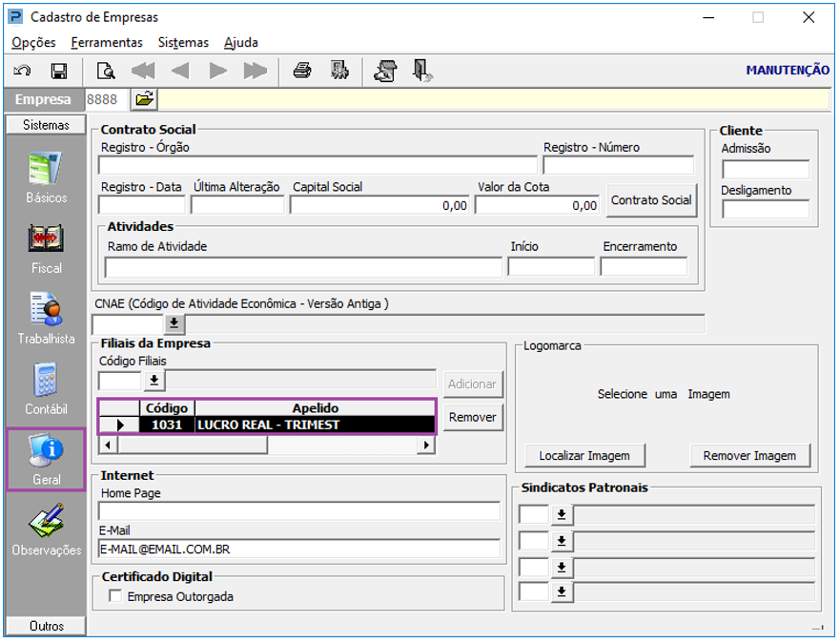Click the Última Alteração field
840x643 pixels.
pos(237,205)
